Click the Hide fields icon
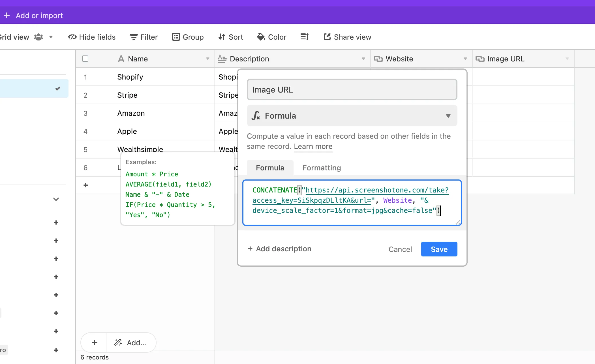The image size is (595, 364). (x=91, y=37)
